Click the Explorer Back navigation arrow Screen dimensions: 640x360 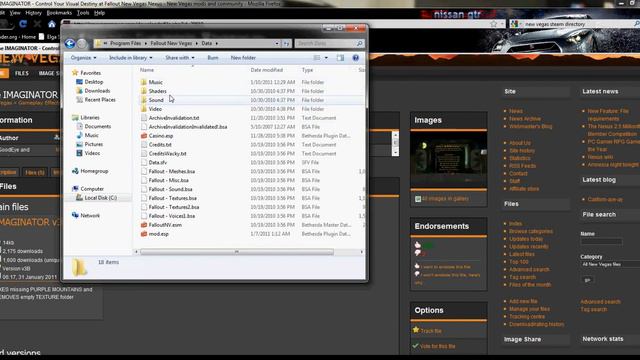click(70, 43)
